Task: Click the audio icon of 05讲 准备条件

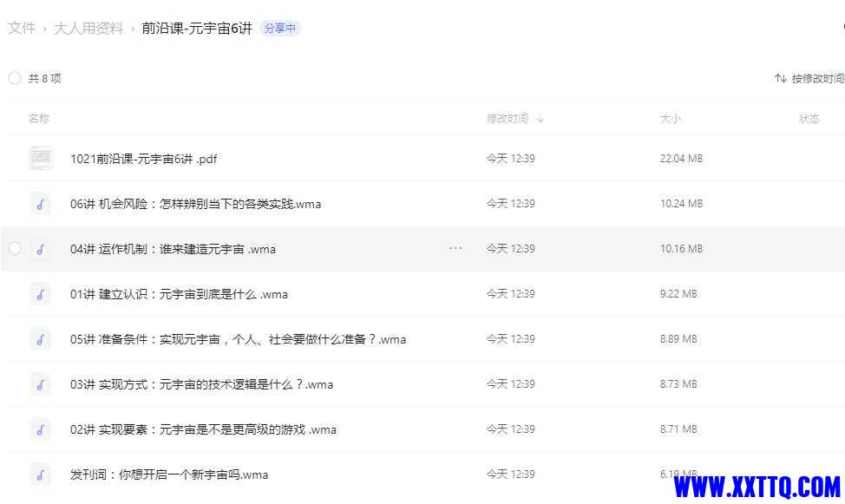Action: tap(41, 339)
